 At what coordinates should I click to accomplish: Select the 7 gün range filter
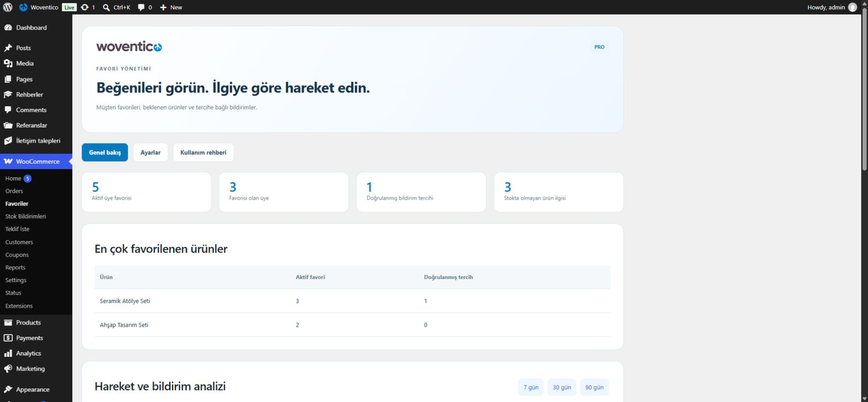[x=531, y=387]
